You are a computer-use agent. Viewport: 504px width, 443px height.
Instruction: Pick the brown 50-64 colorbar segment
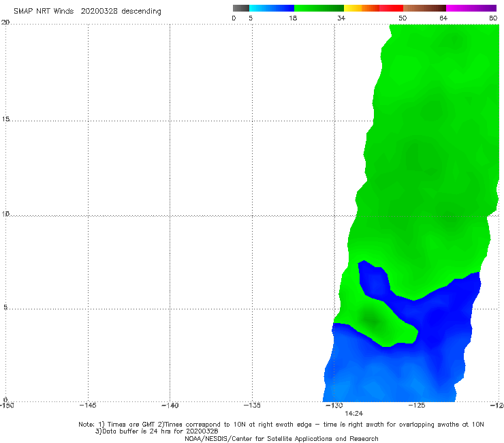click(424, 8)
